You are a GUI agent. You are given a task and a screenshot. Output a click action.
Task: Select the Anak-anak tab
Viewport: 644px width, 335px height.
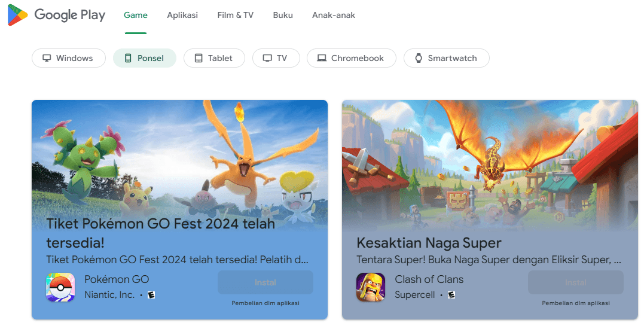click(x=334, y=15)
